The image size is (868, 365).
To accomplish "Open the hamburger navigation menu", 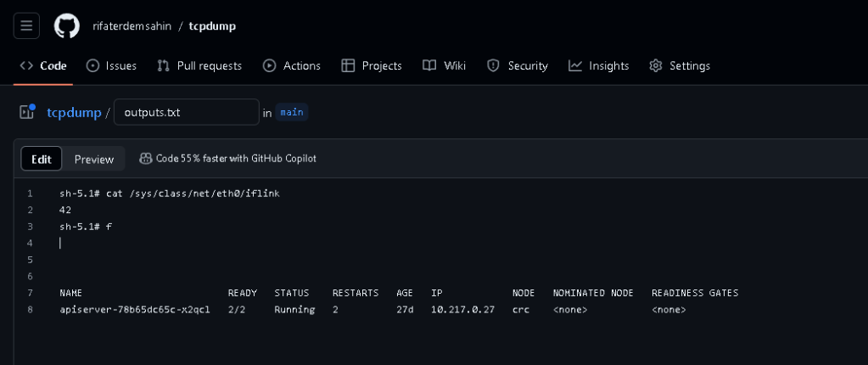I will [x=26, y=26].
